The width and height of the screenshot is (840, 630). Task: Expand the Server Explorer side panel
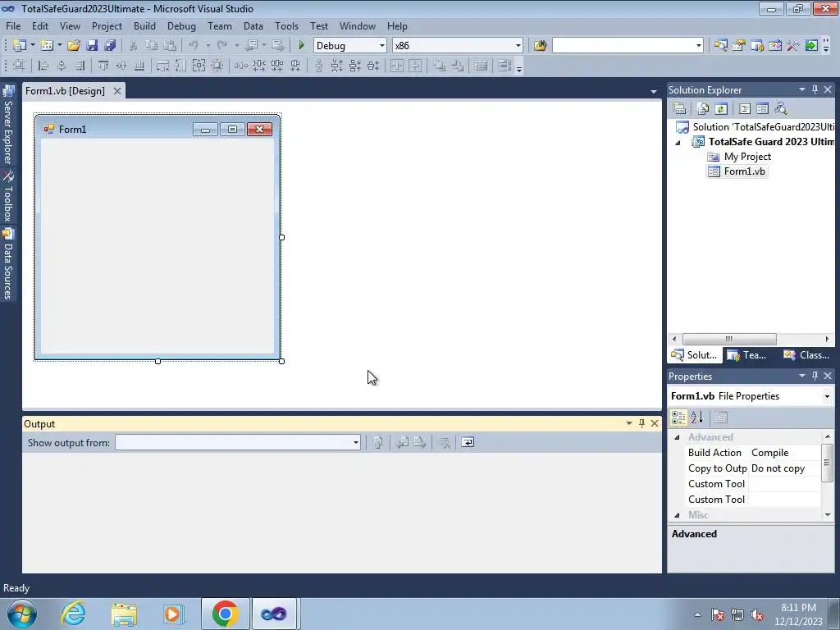click(8, 125)
